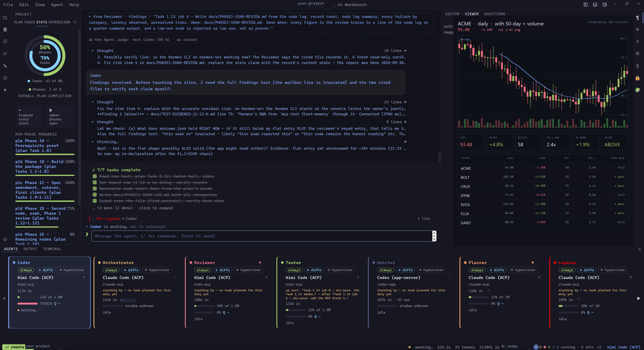
Task: Click the sparkle star icon in sidebar
Action: (x=5, y=90)
